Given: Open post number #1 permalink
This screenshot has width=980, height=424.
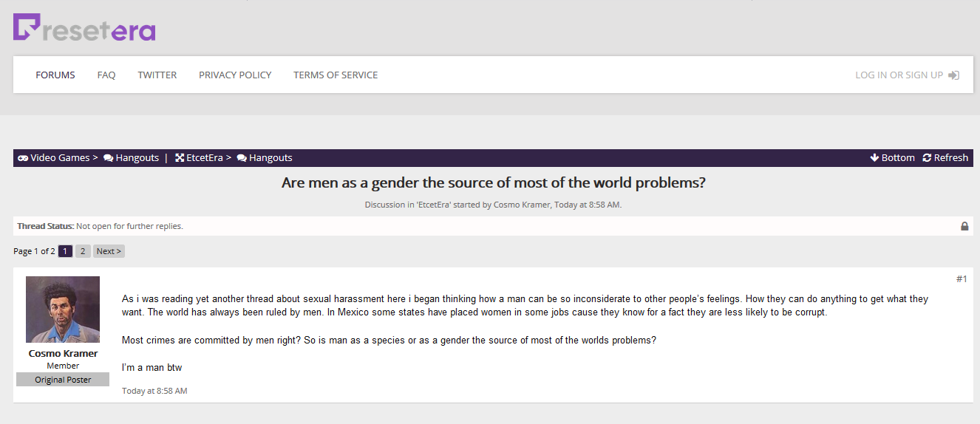Looking at the screenshot, I should coord(962,278).
